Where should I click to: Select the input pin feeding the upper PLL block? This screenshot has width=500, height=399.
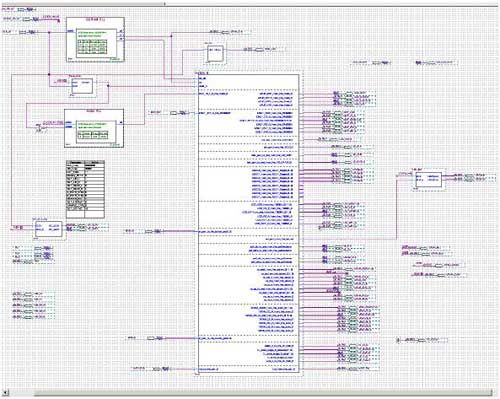[x=21, y=32]
